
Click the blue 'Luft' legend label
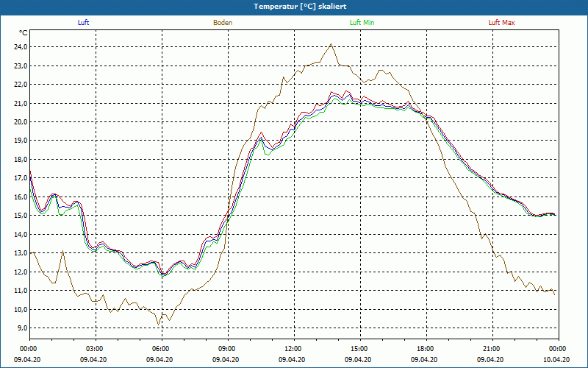[x=83, y=23]
